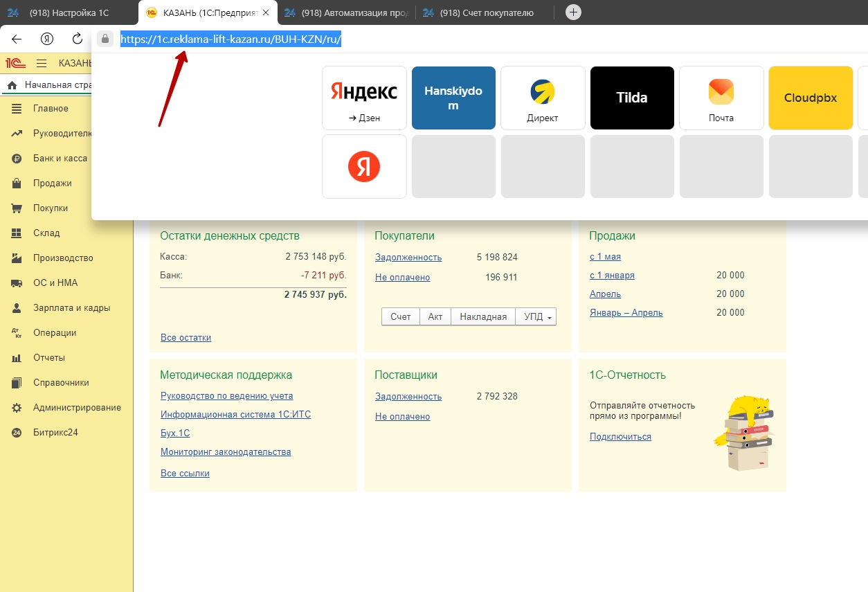Open Банк и касса menu section
This screenshot has height=592, width=868.
[60, 159]
